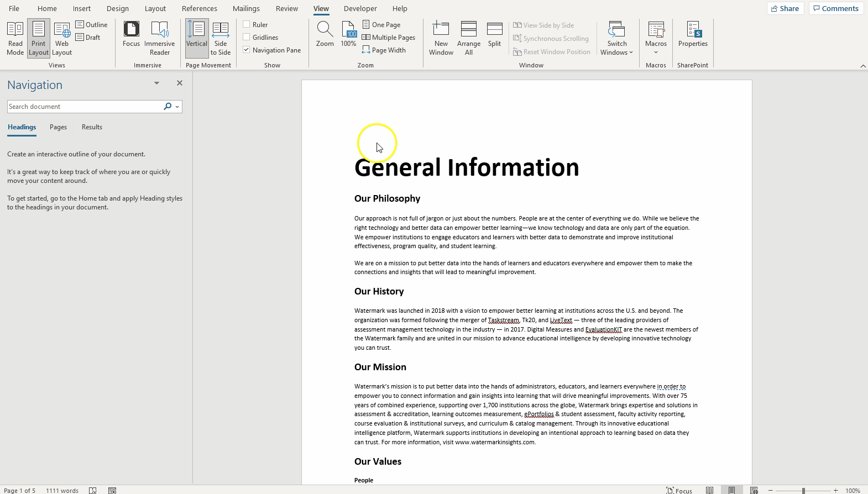Click the Our History heading
Viewport: 868px width, 494px height.
pyautogui.click(x=379, y=291)
